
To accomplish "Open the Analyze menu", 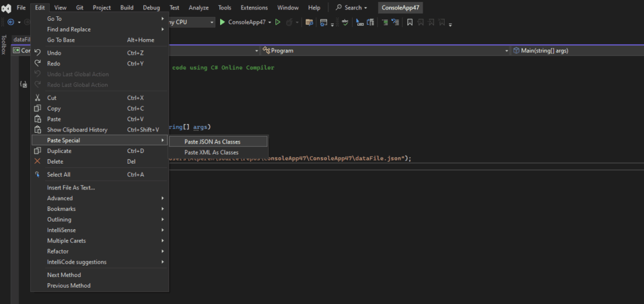I will coord(199,8).
